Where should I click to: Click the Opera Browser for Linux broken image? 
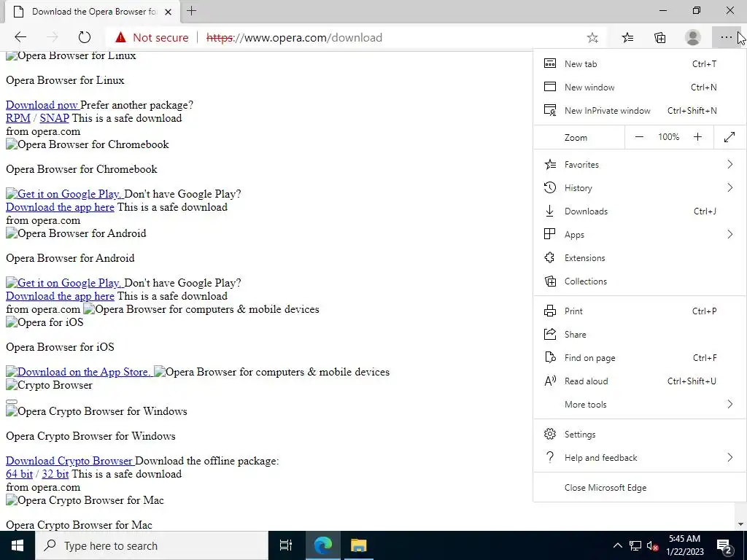[x=71, y=55]
